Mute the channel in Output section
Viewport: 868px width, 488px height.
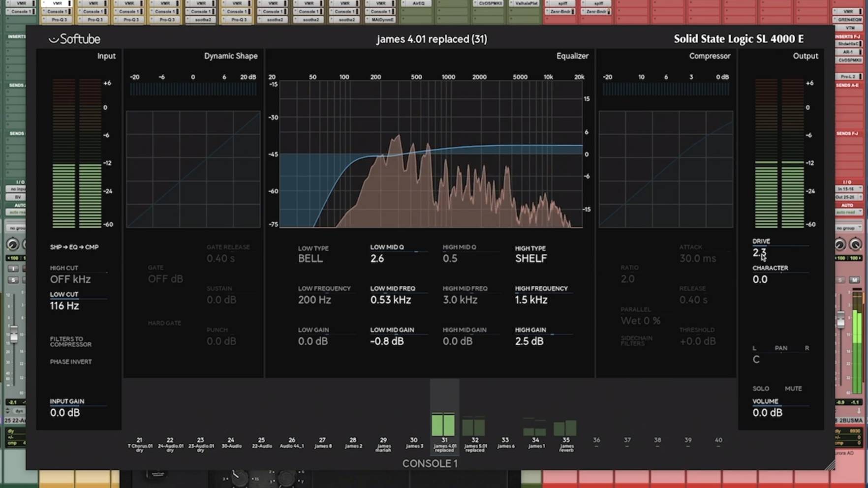click(x=793, y=388)
